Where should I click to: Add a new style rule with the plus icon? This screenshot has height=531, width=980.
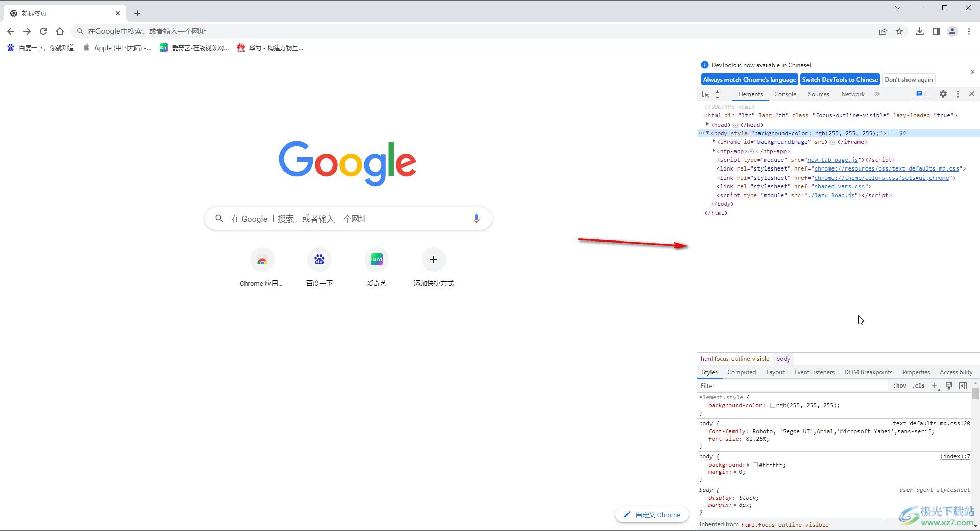935,386
